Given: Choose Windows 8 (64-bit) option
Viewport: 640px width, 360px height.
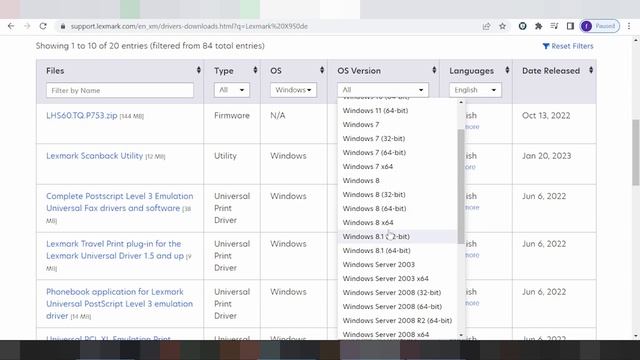Looking at the screenshot, I should (x=397, y=209).
